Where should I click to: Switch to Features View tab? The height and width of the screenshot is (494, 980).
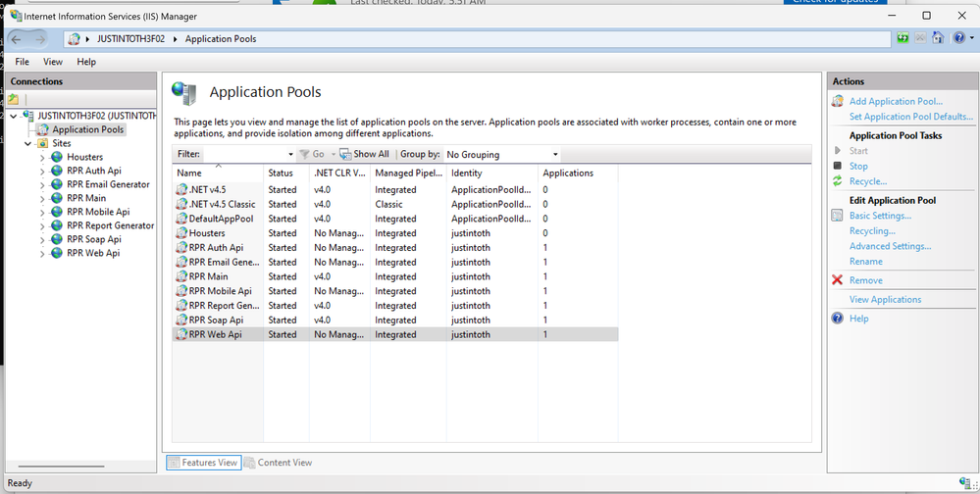pos(203,463)
